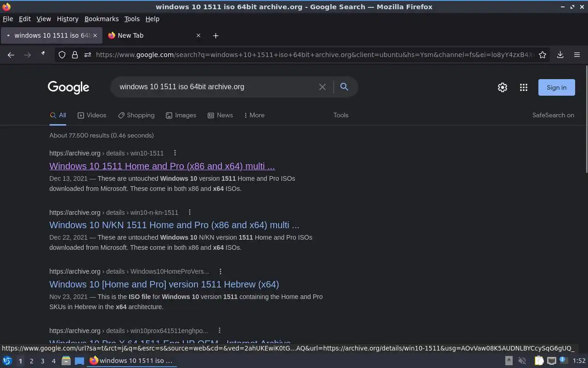Select the Images search filter
The image size is (588, 368).
[x=181, y=115]
